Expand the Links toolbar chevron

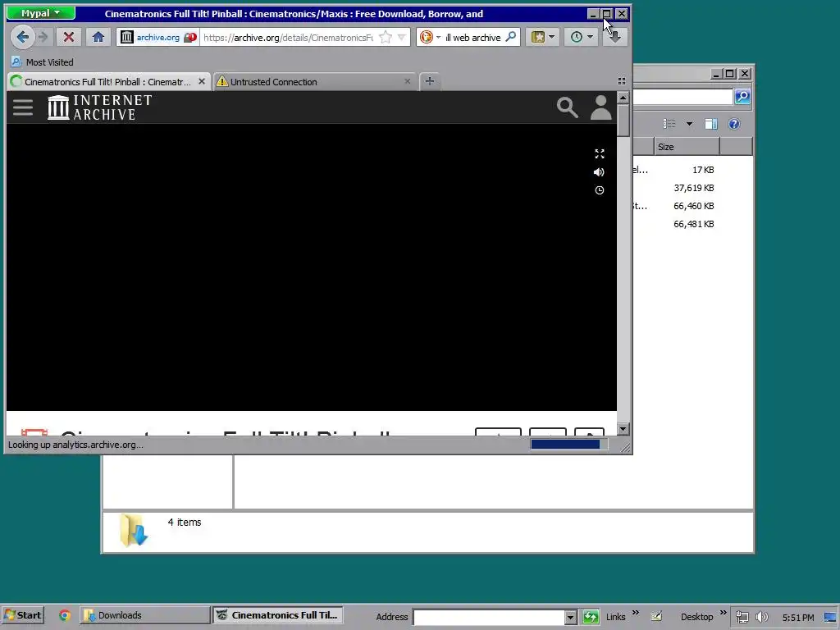[636, 612]
